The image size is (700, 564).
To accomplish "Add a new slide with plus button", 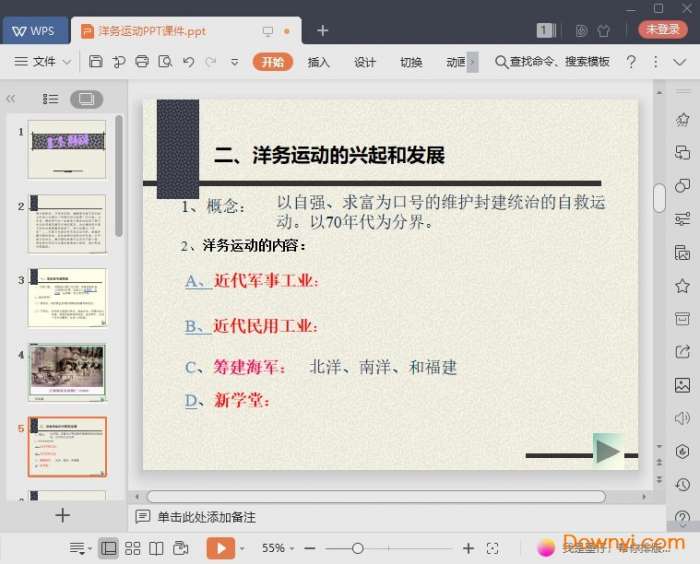I will [62, 515].
